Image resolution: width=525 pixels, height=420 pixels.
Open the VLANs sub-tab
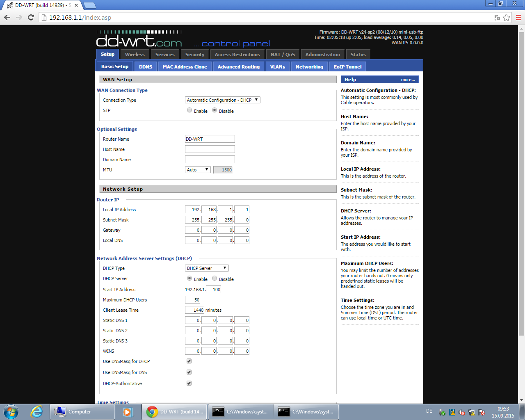[278, 67]
